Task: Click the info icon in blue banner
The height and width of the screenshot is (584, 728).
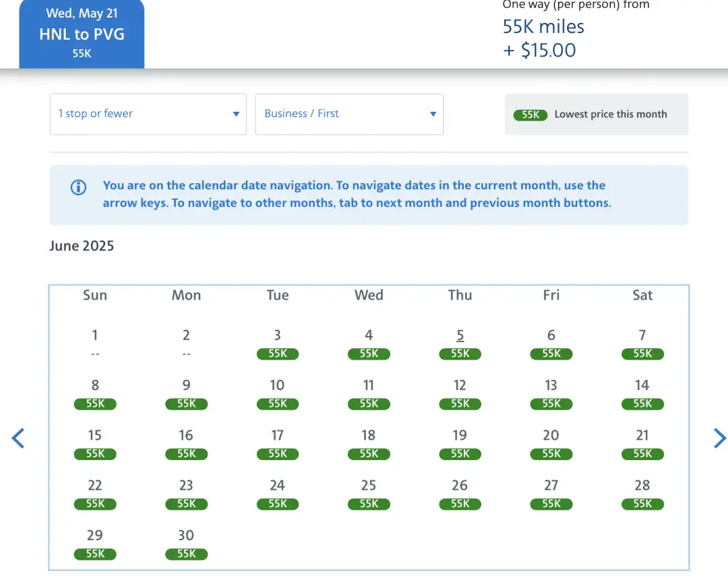Action: click(x=79, y=187)
